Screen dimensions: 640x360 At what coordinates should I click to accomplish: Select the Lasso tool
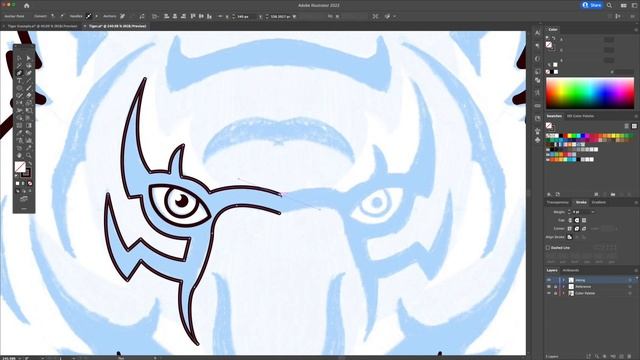click(x=29, y=65)
